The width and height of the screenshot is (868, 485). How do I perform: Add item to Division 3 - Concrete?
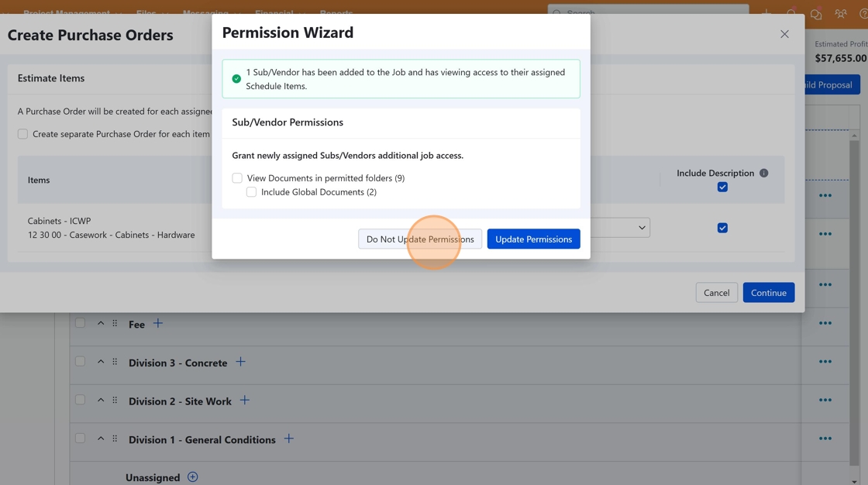point(240,362)
